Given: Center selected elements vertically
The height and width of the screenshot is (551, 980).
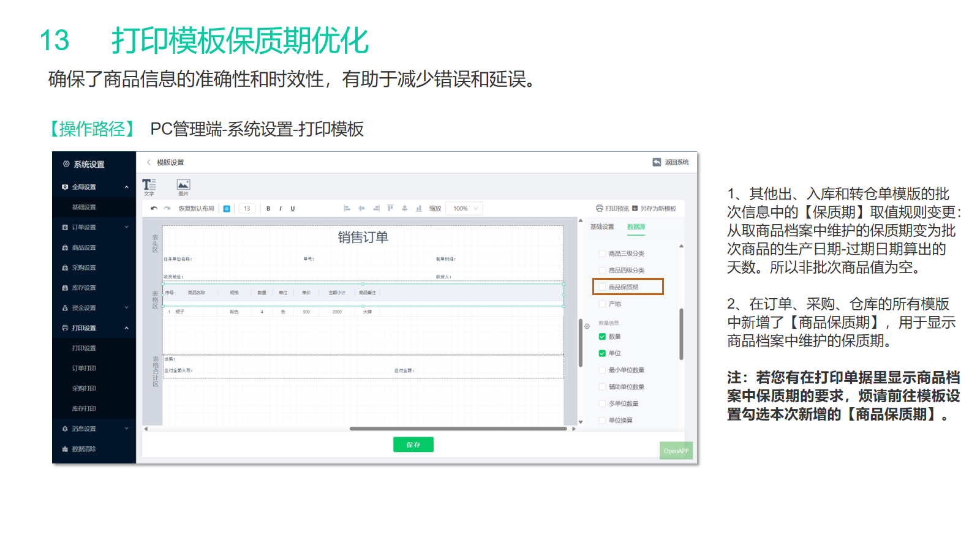Looking at the screenshot, I should [404, 208].
